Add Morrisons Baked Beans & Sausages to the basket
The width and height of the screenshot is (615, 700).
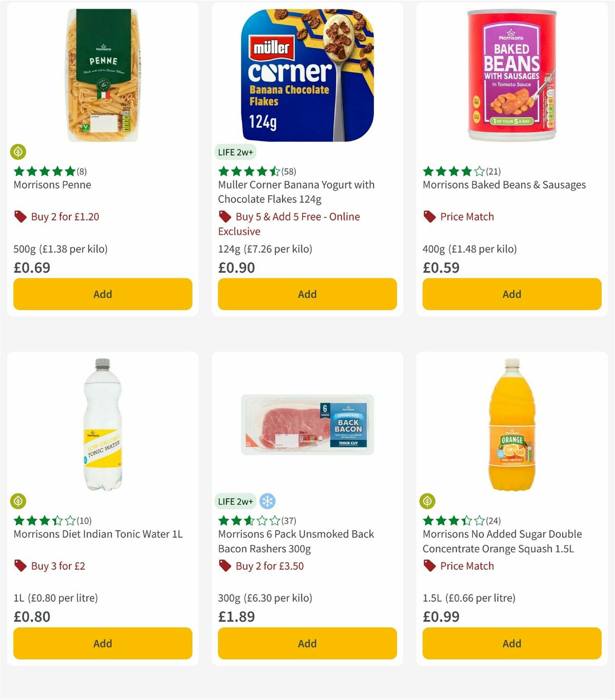click(511, 294)
